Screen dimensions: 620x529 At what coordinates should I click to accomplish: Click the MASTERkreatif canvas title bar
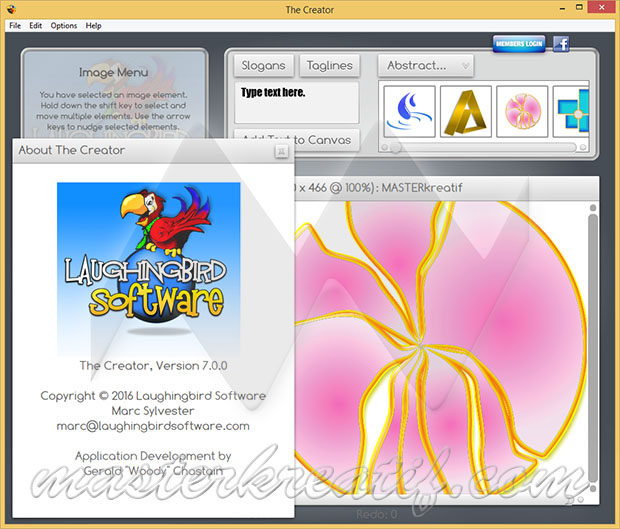[446, 188]
